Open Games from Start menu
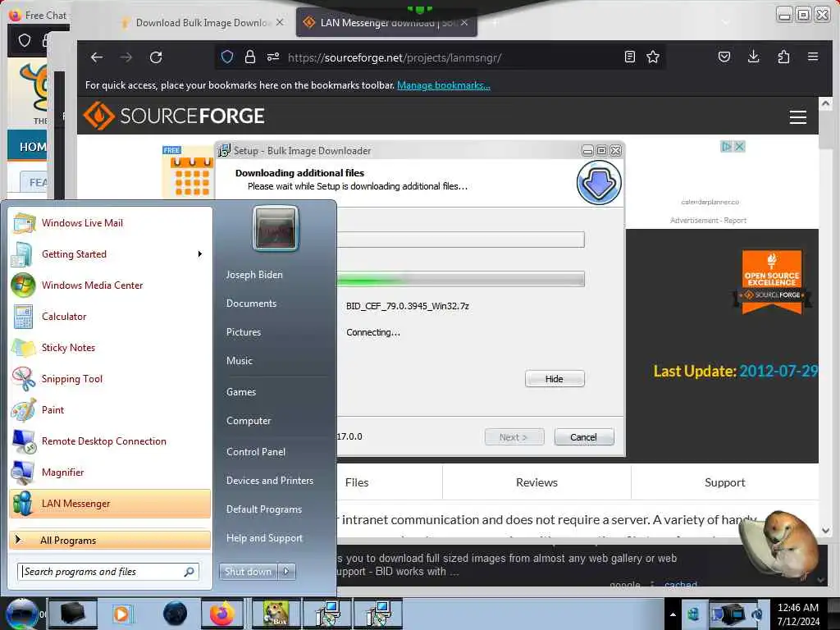Viewport: 840px width, 630px height. click(241, 392)
